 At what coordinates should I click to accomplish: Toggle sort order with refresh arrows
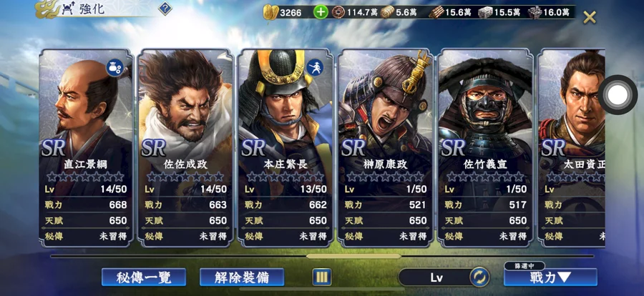pos(479,277)
